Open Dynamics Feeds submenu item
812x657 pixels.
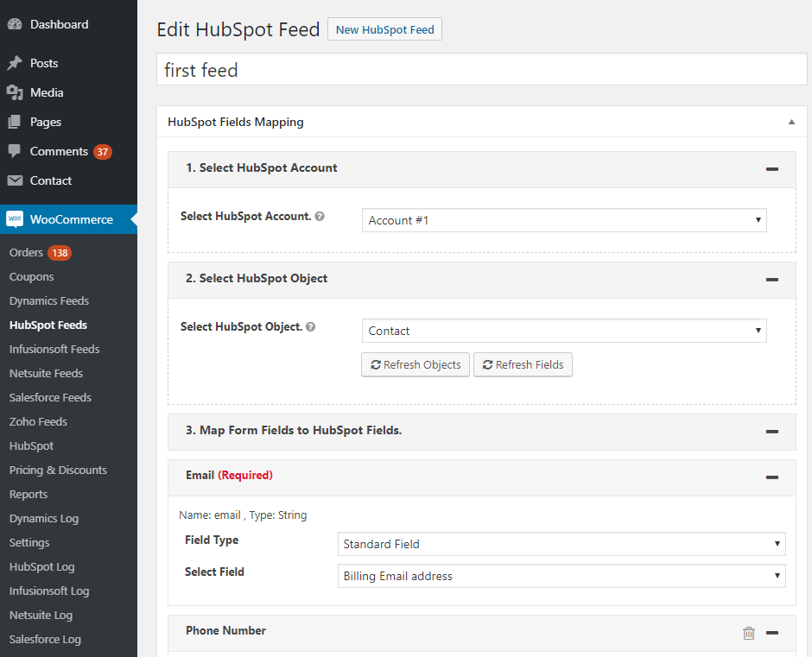pos(49,300)
